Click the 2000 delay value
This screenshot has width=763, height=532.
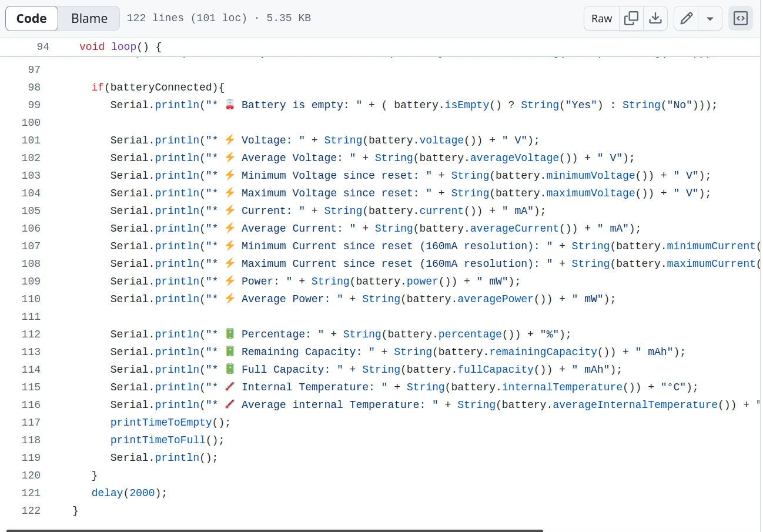142,493
